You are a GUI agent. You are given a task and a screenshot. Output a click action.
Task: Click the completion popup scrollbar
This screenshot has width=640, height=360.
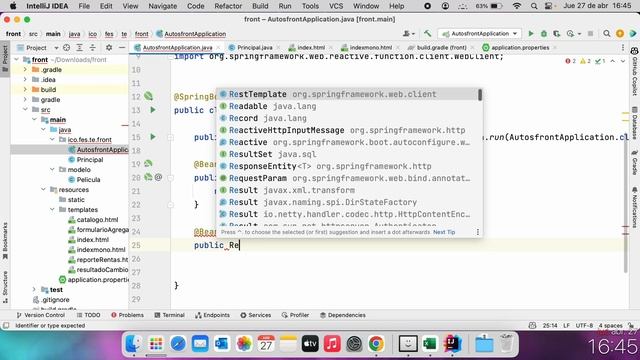(x=480, y=95)
